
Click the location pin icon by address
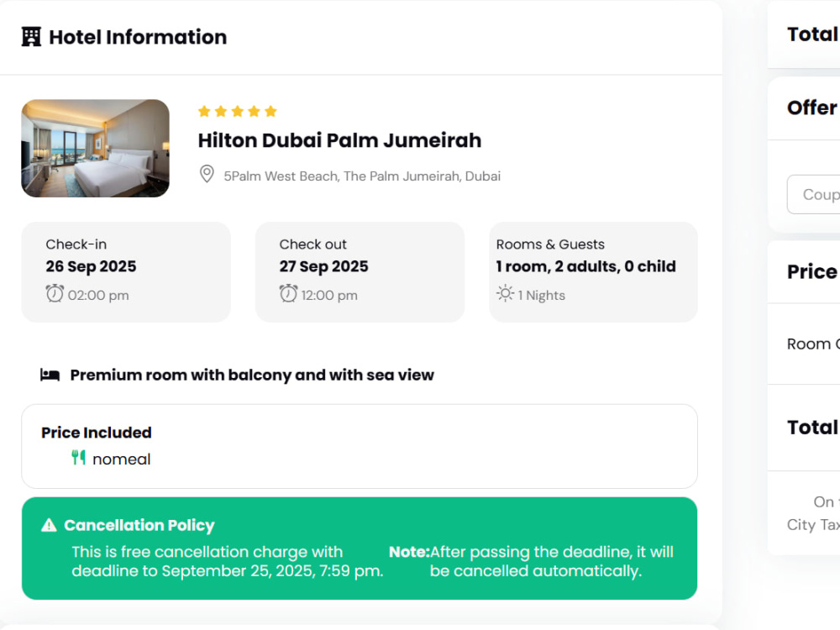[207, 174]
